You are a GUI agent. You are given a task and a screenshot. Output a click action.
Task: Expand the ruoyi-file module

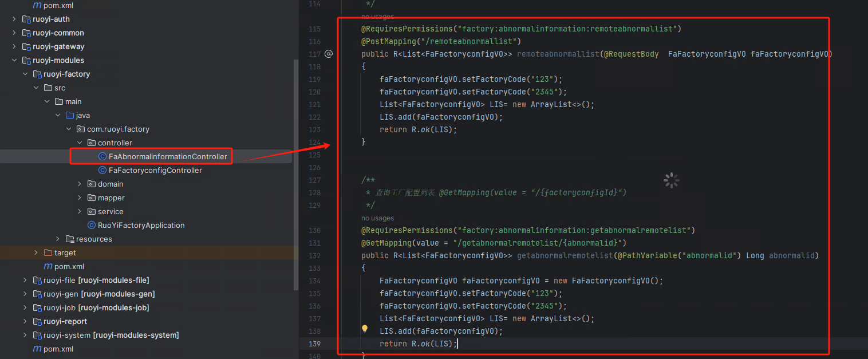tap(25, 280)
